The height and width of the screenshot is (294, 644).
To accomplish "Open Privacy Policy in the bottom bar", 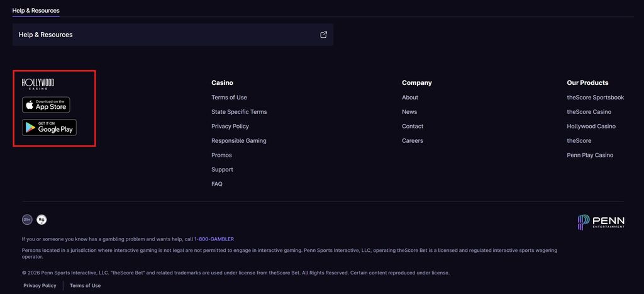I will click(40, 285).
